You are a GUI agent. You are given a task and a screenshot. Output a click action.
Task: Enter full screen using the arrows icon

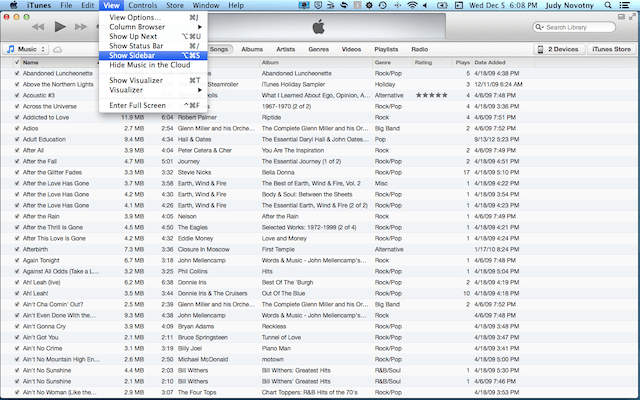tap(632, 17)
